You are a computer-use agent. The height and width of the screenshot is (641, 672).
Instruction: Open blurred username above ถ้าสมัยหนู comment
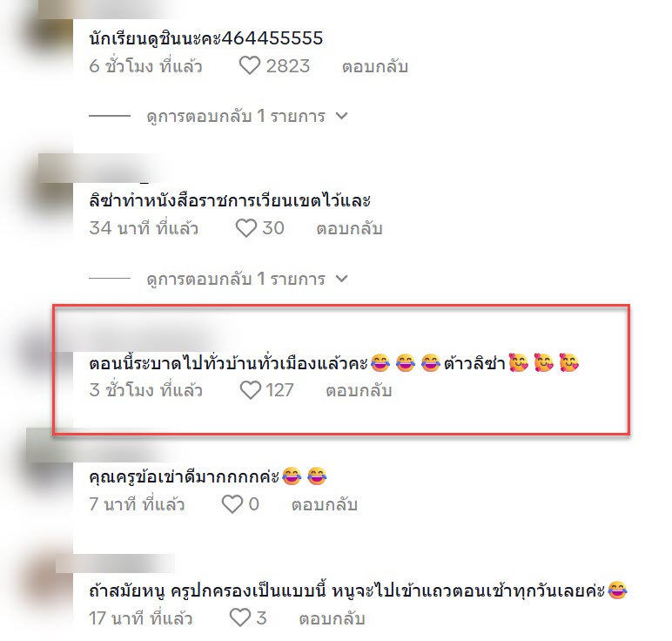(115, 563)
